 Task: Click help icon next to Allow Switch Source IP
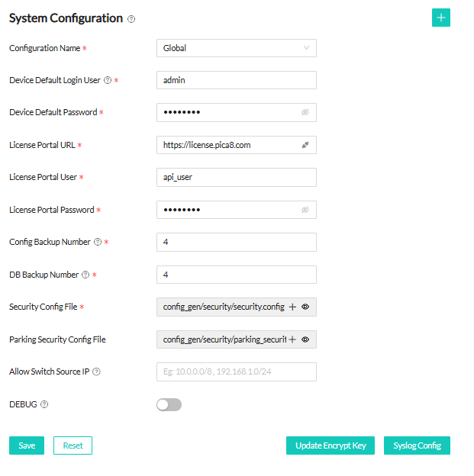click(96, 372)
